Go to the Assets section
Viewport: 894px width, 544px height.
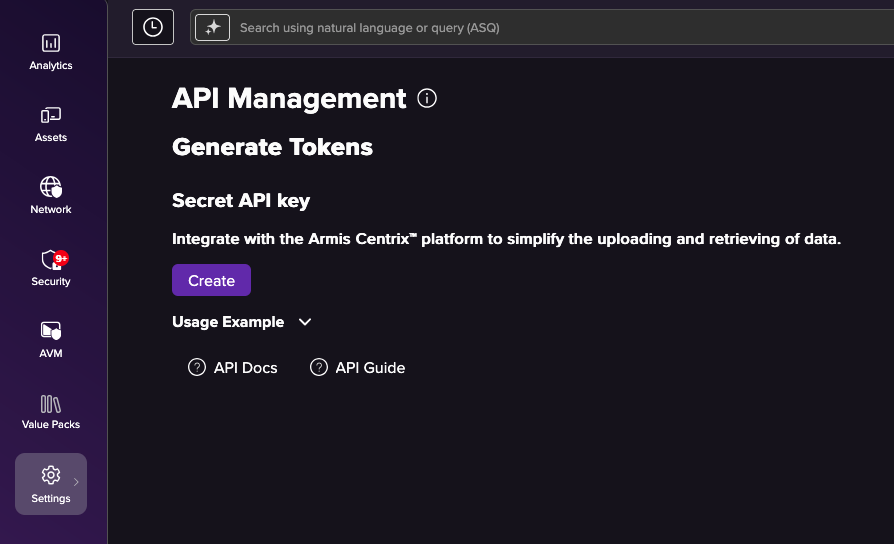pyautogui.click(x=51, y=124)
